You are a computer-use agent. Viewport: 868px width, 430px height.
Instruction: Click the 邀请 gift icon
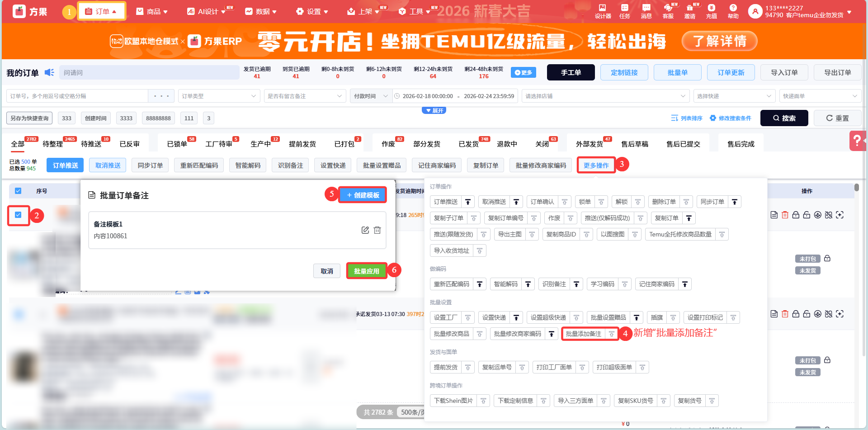(x=689, y=8)
